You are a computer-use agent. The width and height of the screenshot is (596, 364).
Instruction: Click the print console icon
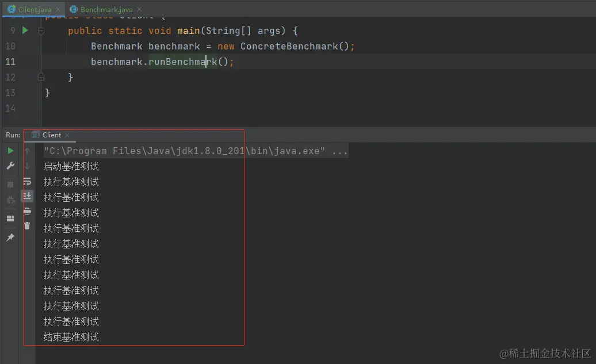click(27, 211)
